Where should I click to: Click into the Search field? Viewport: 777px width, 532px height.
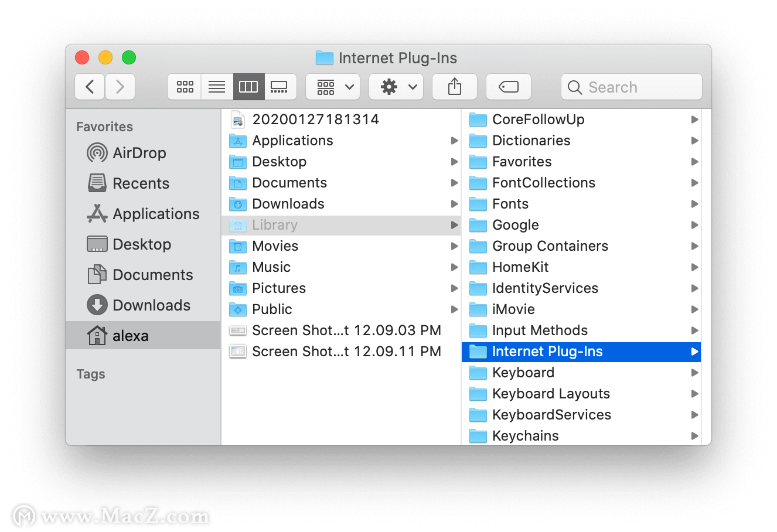pyautogui.click(x=632, y=87)
